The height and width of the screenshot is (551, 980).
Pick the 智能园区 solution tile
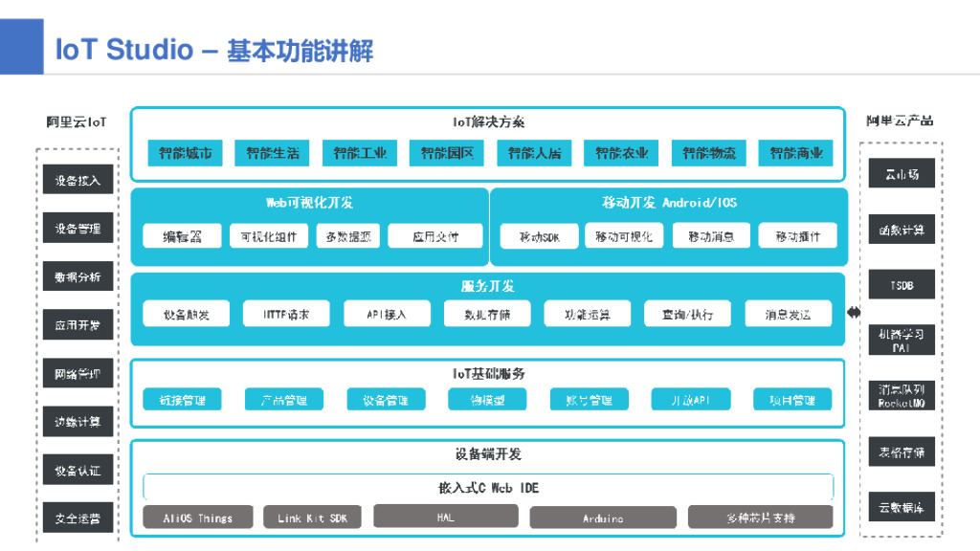[x=447, y=153]
